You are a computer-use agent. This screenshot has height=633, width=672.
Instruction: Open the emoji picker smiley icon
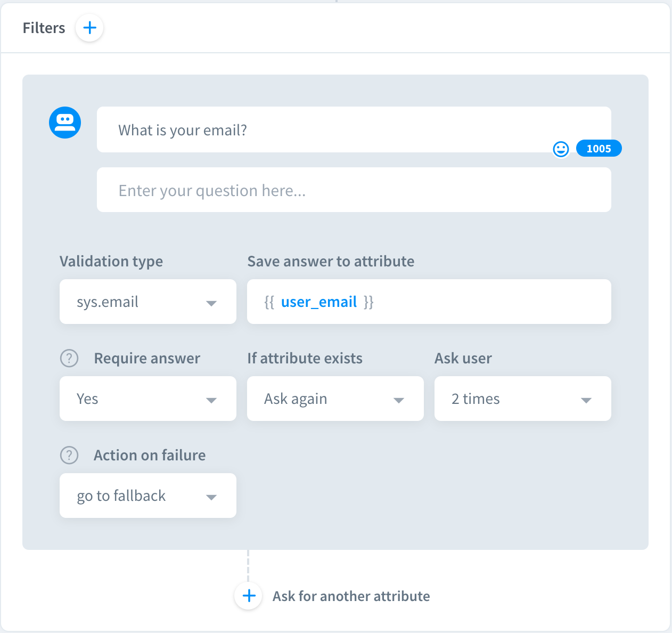pyautogui.click(x=561, y=149)
